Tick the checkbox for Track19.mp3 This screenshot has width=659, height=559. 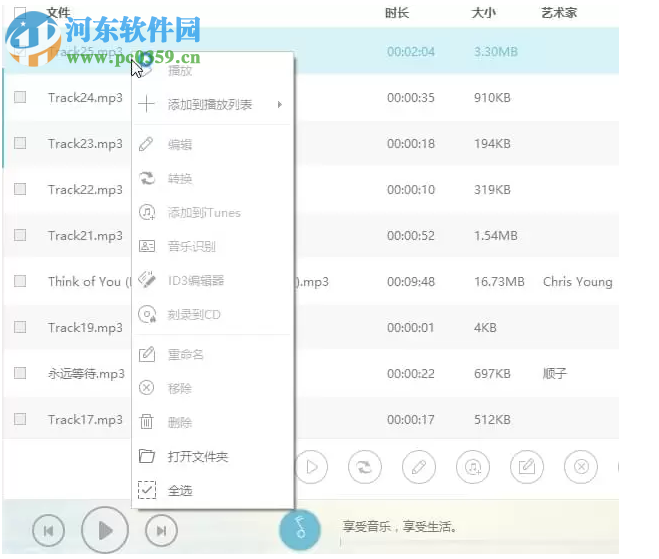pos(20,327)
